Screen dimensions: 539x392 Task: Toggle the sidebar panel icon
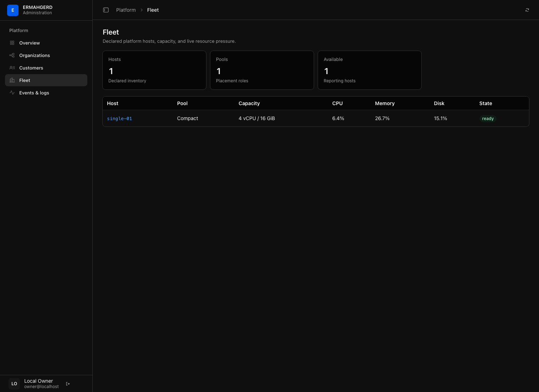[106, 10]
